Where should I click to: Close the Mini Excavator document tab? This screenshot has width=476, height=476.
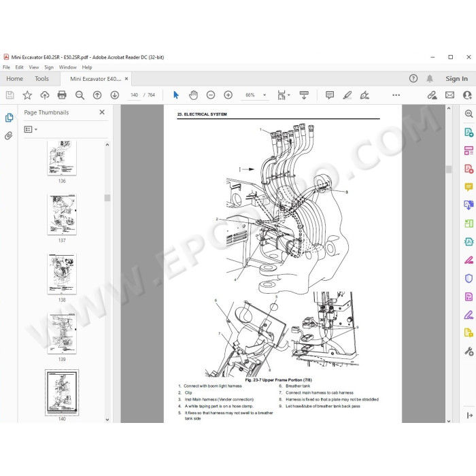pyautogui.click(x=126, y=79)
